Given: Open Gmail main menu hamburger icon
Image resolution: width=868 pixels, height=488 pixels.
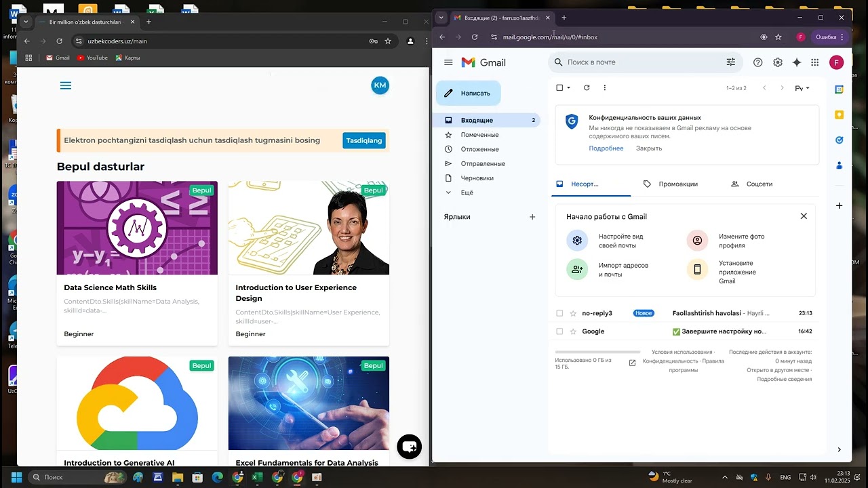Looking at the screenshot, I should [448, 62].
